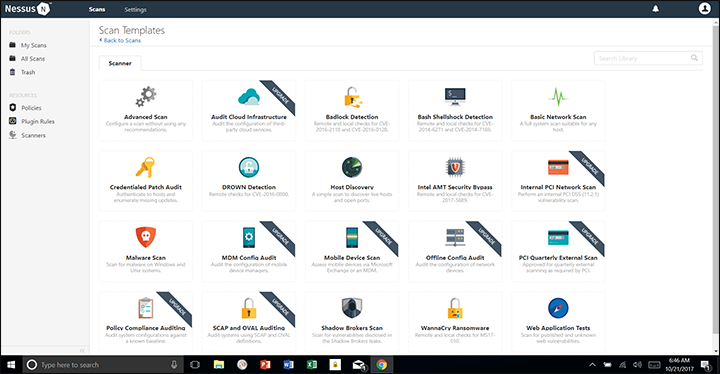
Task: Select the Advanced Scan gears icon
Action: (x=146, y=96)
